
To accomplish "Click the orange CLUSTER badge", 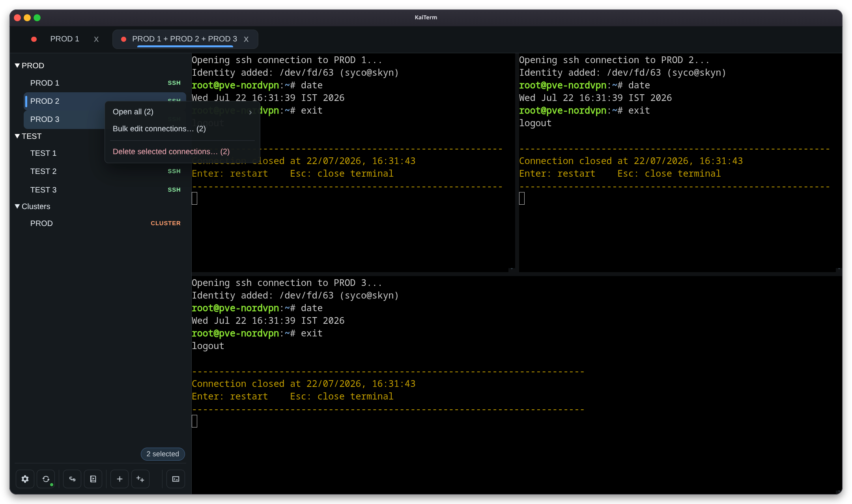I will coord(166,223).
